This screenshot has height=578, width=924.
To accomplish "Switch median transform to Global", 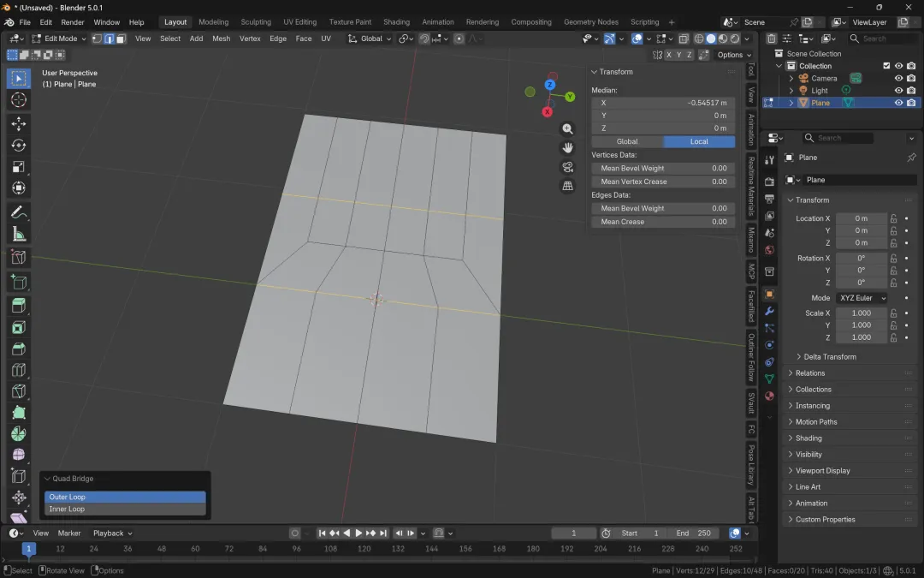I will tap(627, 141).
